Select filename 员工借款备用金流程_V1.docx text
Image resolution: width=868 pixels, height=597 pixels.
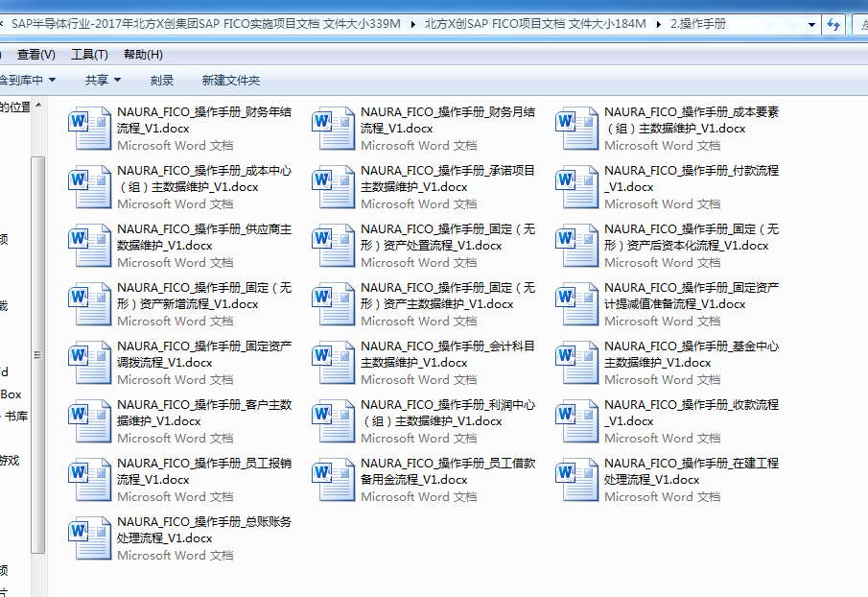pos(448,471)
